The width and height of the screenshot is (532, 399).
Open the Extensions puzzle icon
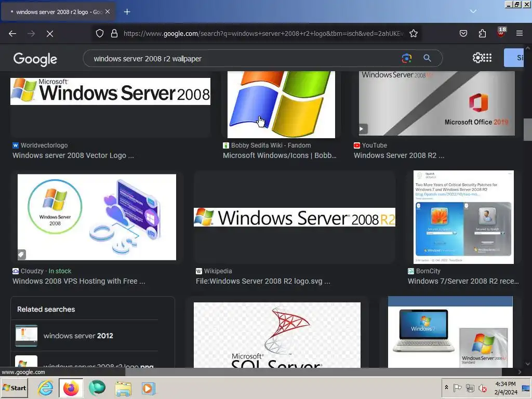482,33
